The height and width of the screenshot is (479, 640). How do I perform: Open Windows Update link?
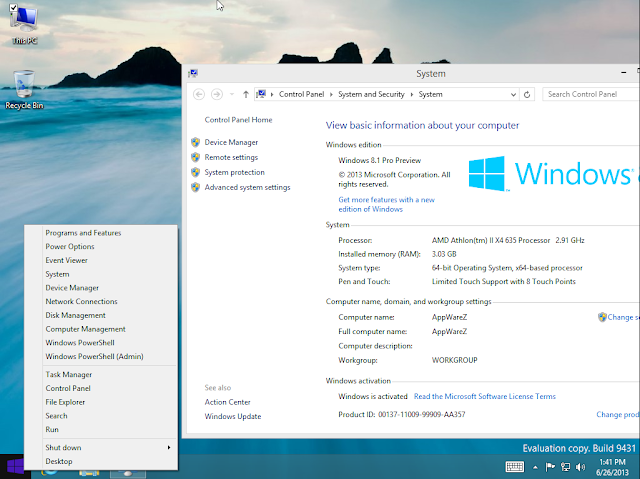(x=233, y=416)
